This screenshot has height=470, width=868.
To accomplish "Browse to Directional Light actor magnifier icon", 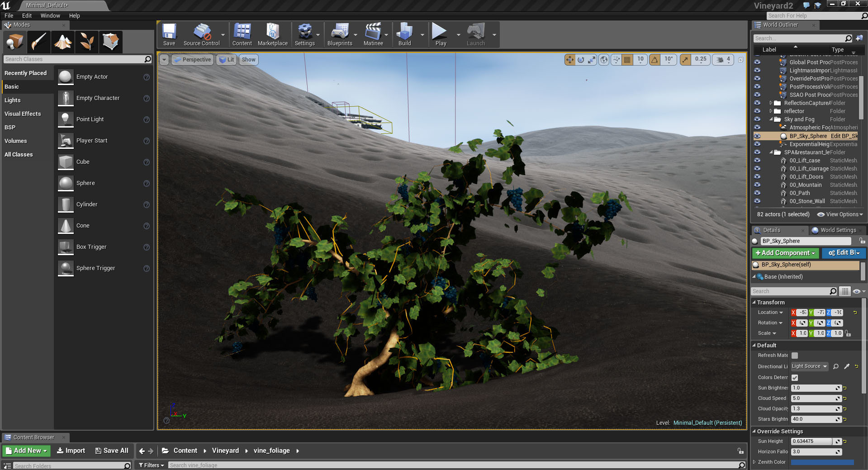I will point(836,366).
